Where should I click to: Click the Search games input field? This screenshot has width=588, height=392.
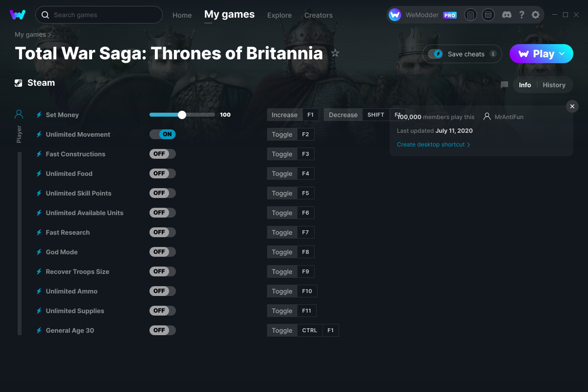pyautogui.click(x=99, y=15)
